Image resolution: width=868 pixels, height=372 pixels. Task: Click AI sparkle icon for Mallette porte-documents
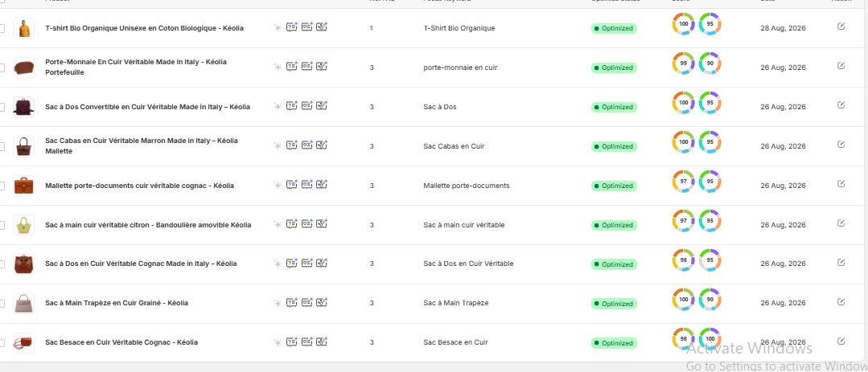tap(278, 185)
